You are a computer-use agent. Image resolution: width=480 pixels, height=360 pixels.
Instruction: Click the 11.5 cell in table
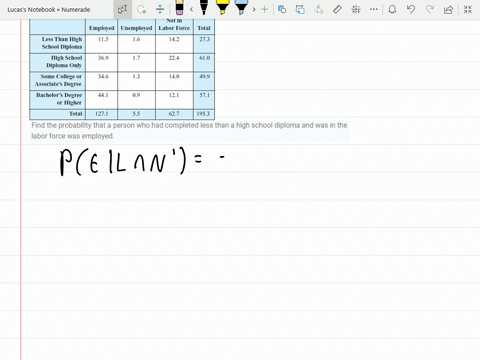(x=103, y=39)
